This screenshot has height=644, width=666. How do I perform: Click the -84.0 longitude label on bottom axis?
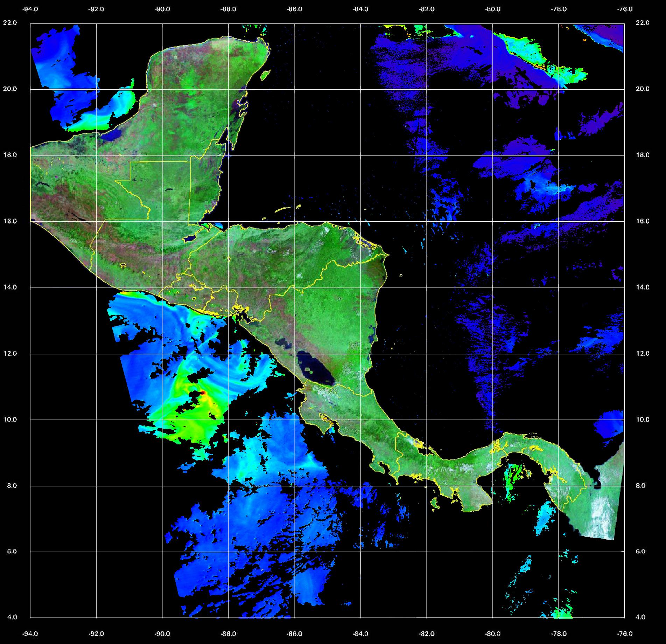click(x=360, y=633)
